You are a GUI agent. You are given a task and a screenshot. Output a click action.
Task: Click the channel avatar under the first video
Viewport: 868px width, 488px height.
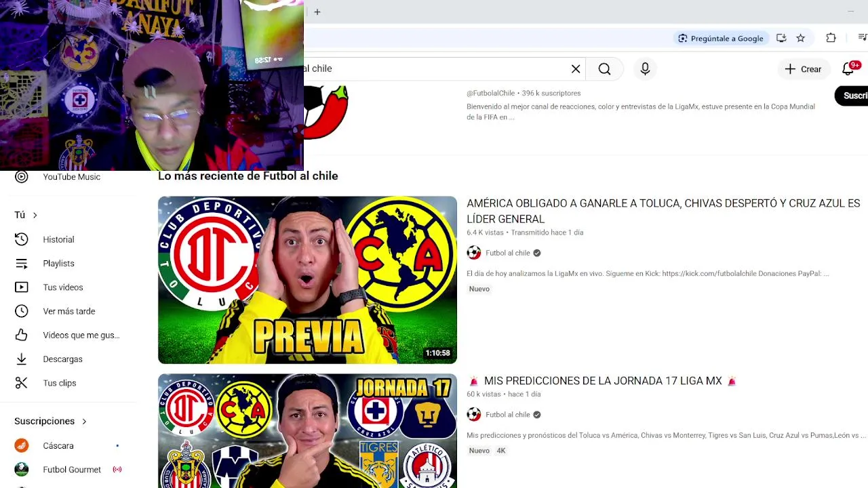point(473,253)
